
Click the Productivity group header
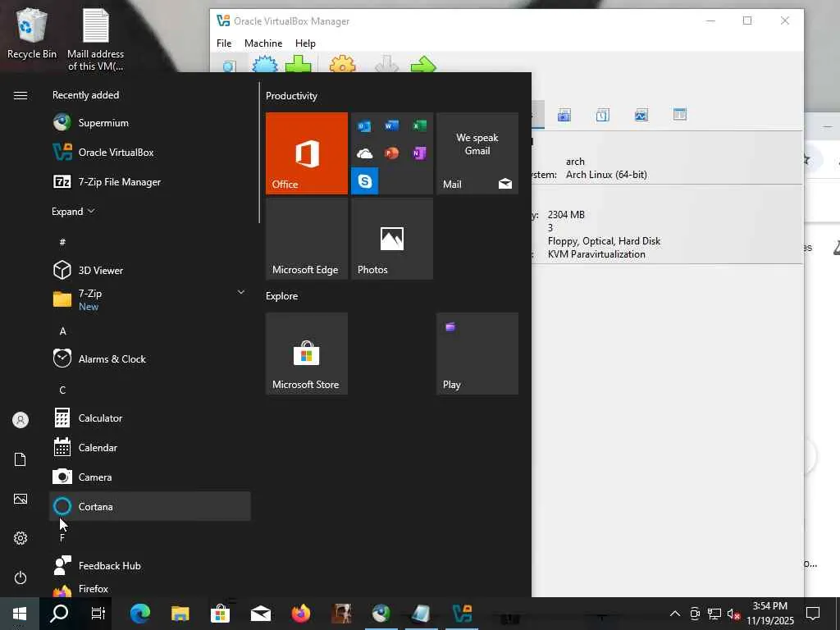[x=291, y=96]
